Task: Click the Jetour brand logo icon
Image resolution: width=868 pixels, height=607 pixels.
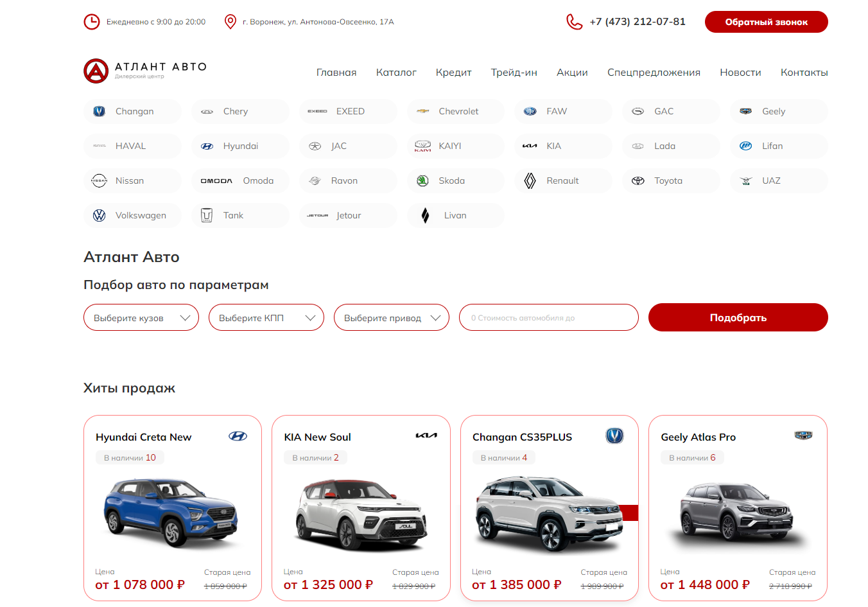Action: (x=317, y=215)
